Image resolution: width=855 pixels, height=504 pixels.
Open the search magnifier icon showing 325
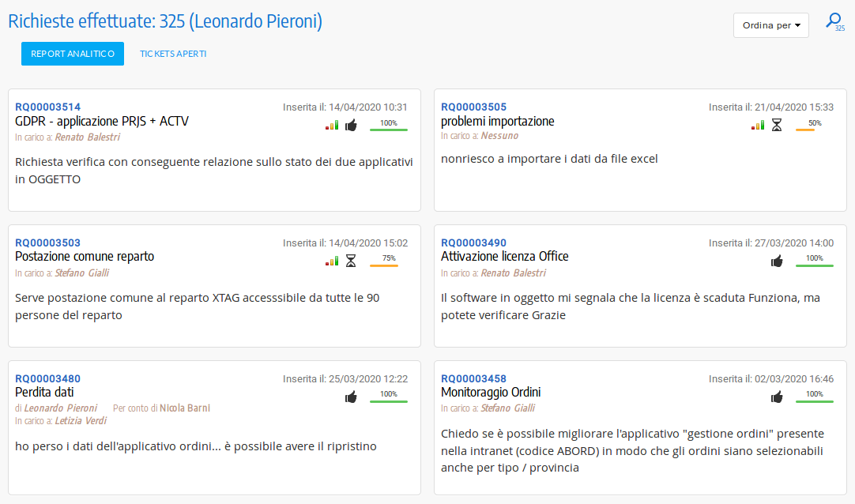tap(833, 22)
